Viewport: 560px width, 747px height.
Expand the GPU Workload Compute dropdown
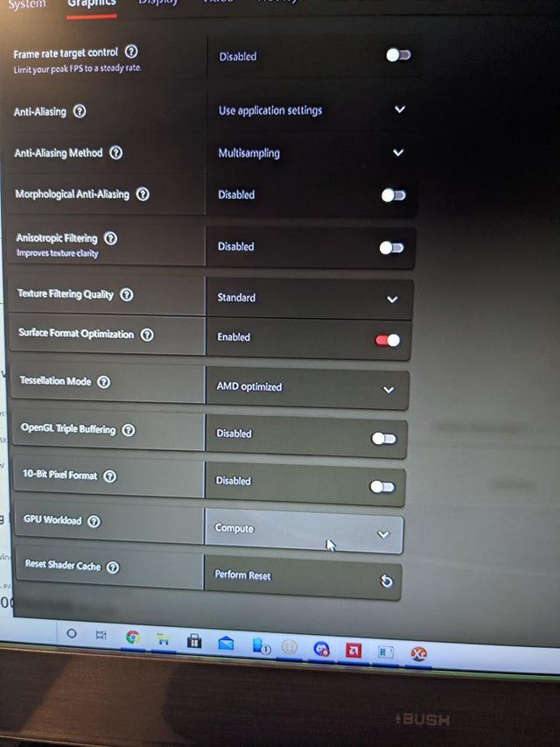pos(304,531)
